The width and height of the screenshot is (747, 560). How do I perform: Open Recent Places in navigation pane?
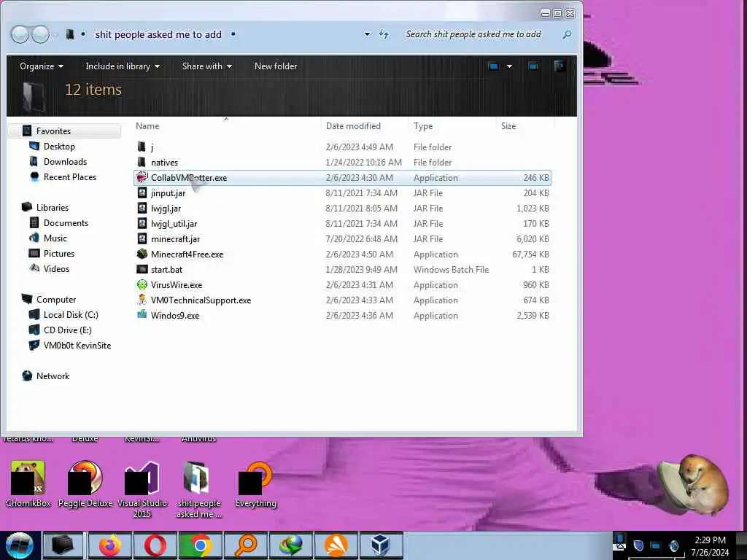click(x=70, y=176)
